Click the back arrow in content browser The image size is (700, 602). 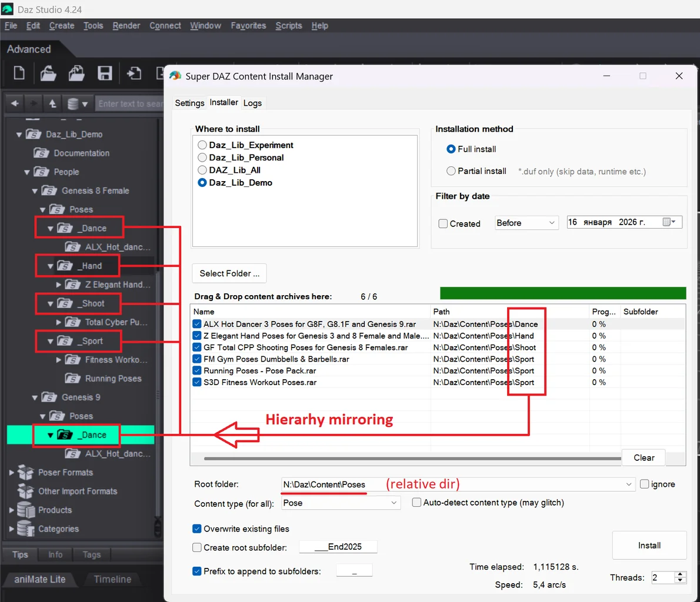[x=15, y=103]
